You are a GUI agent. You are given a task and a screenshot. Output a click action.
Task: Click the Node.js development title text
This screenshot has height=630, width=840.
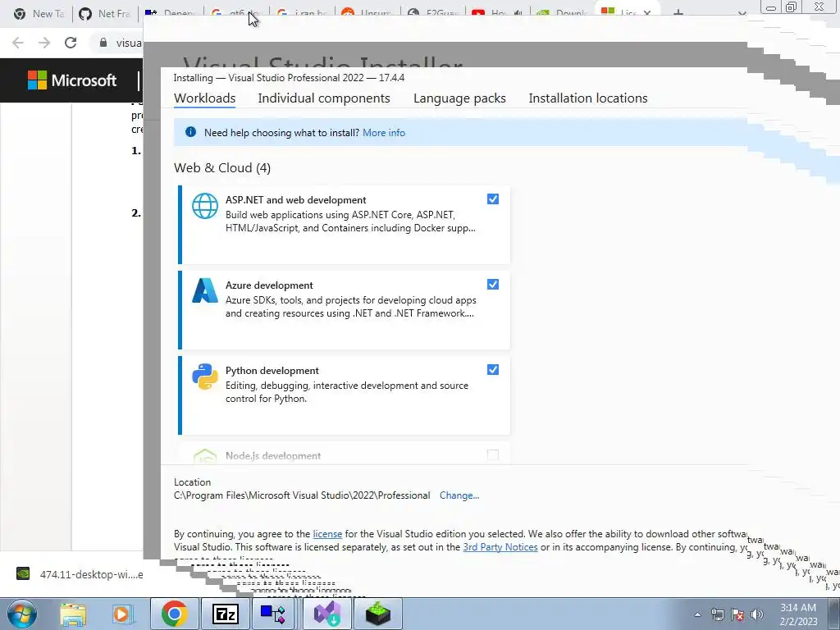(273, 456)
